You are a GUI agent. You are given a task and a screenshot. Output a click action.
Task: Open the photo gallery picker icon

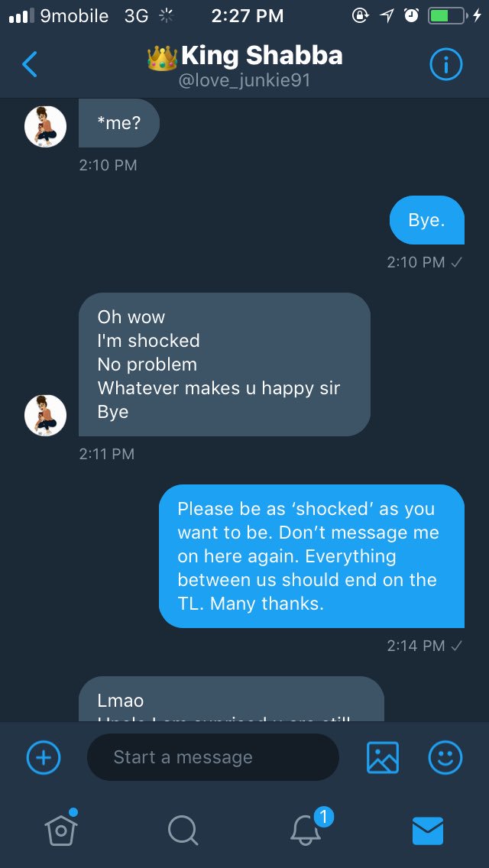tap(383, 757)
